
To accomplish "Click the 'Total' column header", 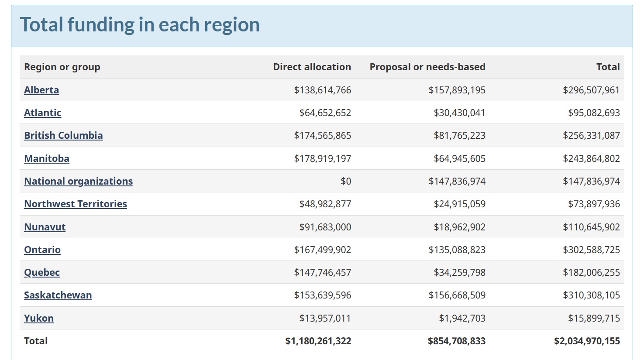I will point(608,67).
